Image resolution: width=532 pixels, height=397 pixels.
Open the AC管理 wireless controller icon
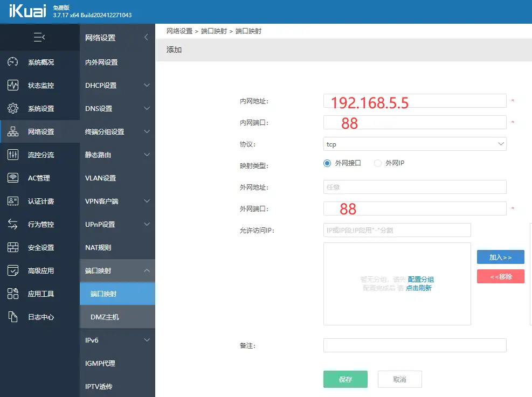(x=13, y=178)
